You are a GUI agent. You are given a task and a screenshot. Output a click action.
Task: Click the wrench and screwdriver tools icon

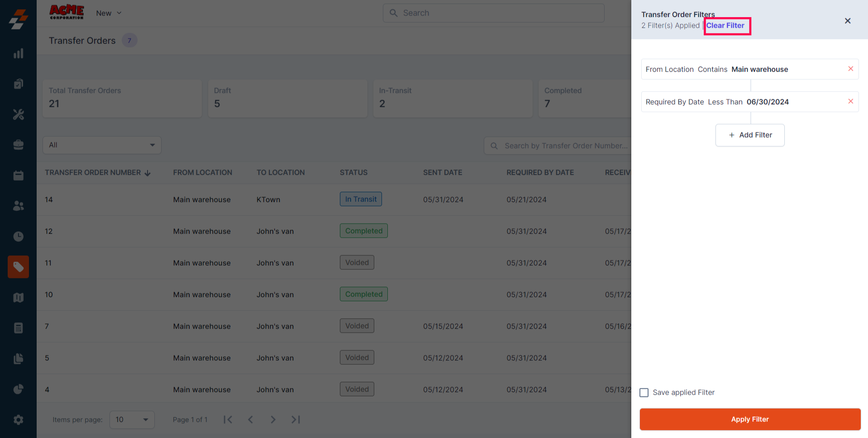click(x=18, y=114)
